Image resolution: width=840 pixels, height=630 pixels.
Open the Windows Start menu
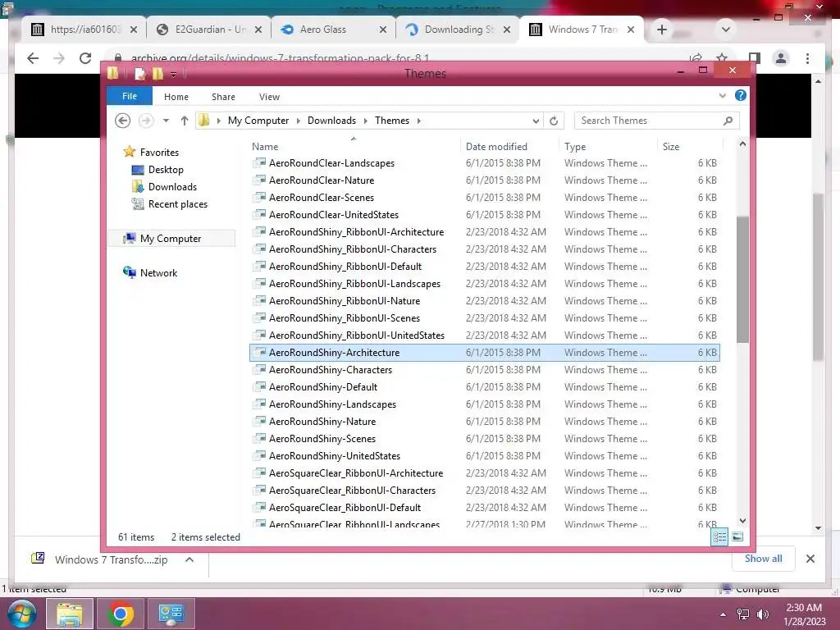coord(21,614)
